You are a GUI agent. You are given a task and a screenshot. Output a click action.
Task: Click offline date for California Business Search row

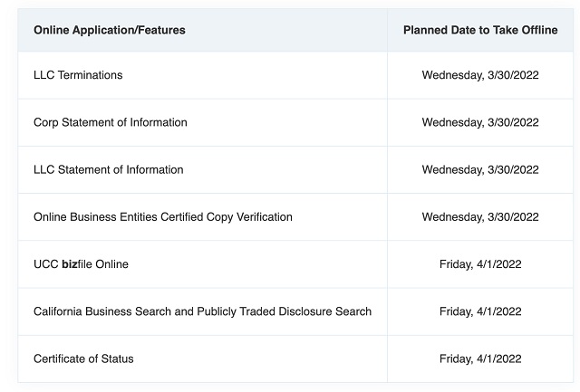(x=480, y=311)
